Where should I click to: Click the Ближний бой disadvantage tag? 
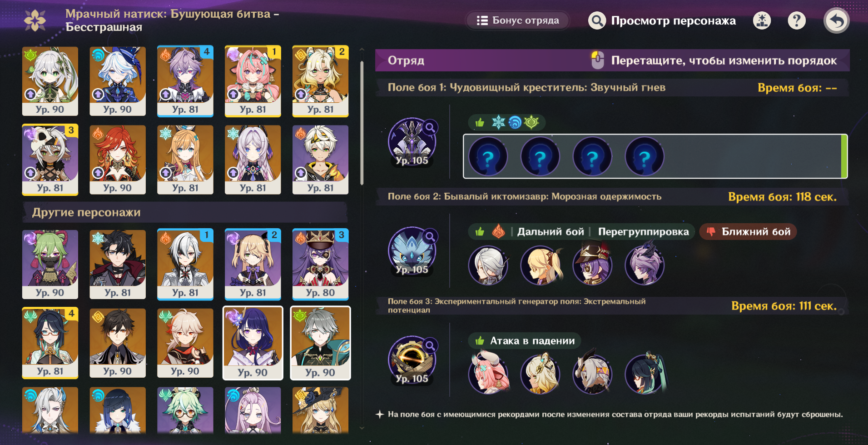(x=748, y=232)
